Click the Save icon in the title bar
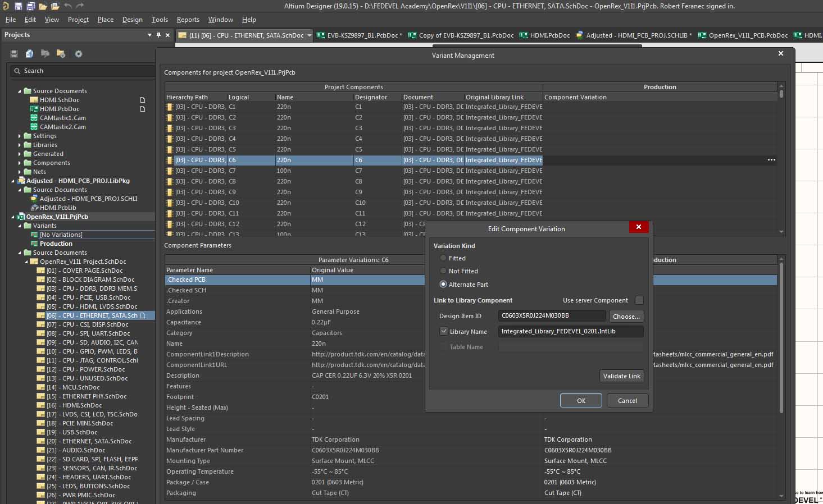 click(18, 6)
